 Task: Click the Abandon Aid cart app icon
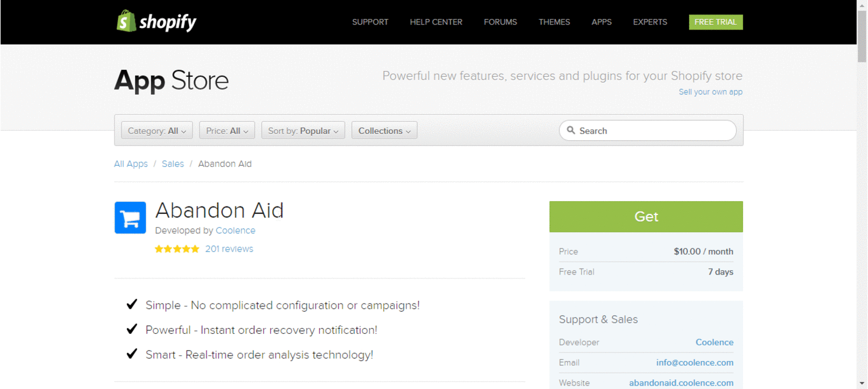coord(130,217)
